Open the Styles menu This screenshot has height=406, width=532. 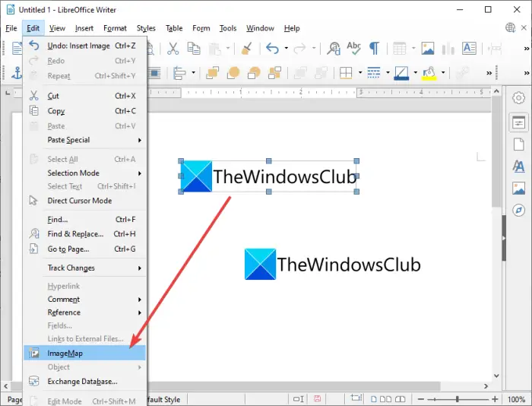click(x=146, y=28)
